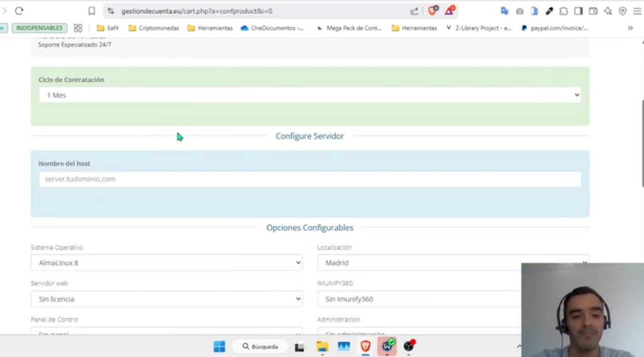644x357 pixels.
Task: Bookmark this page with the bookmark icon
Action: click(91, 11)
